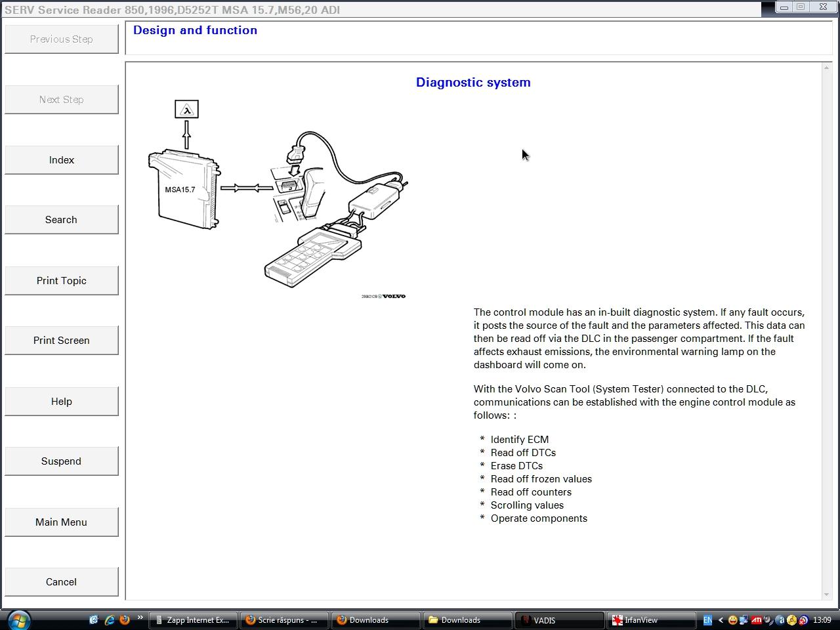The height and width of the screenshot is (630, 840).
Task: Click the scrollbar down arrow in content pane
Action: click(826, 595)
